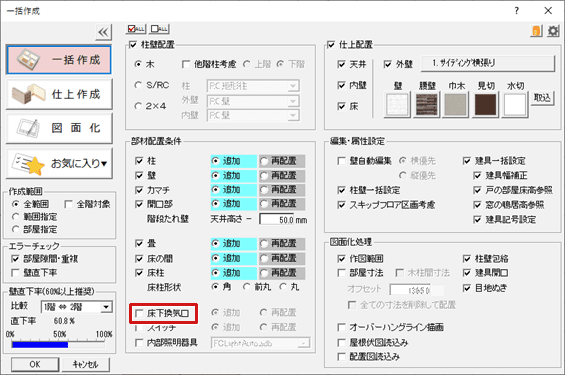Viewport: 565px width, 375px height.
Task: Enable 部屋寸法 checkbox
Action: click(x=342, y=273)
